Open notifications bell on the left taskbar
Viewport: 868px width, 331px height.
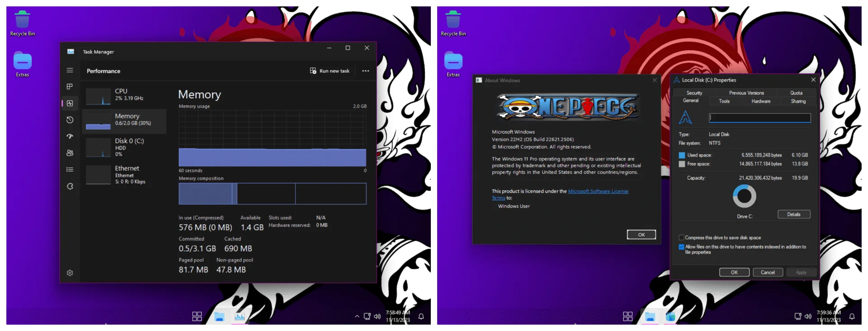pyautogui.click(x=421, y=316)
